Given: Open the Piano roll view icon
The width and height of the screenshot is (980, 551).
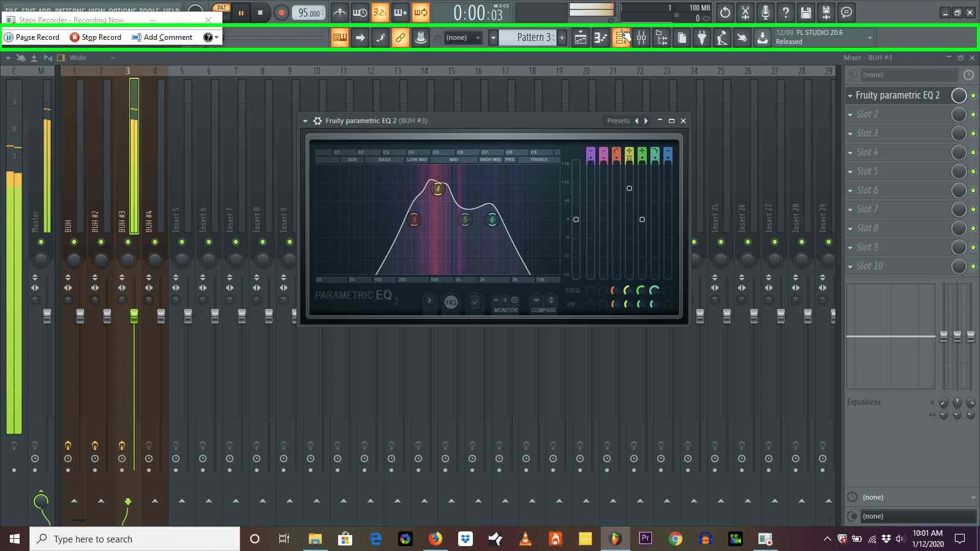Looking at the screenshot, I should coord(601,38).
